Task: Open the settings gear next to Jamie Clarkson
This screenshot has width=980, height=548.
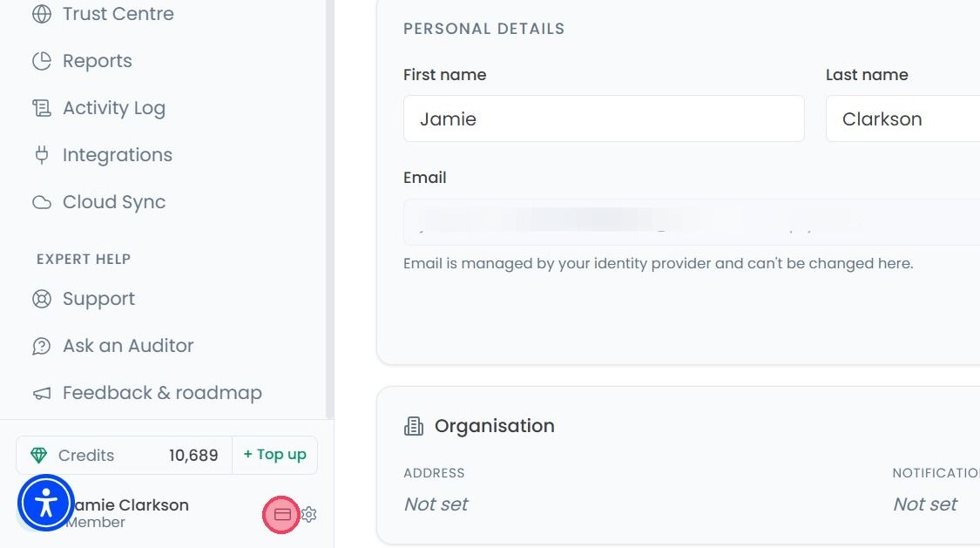Action: click(308, 514)
